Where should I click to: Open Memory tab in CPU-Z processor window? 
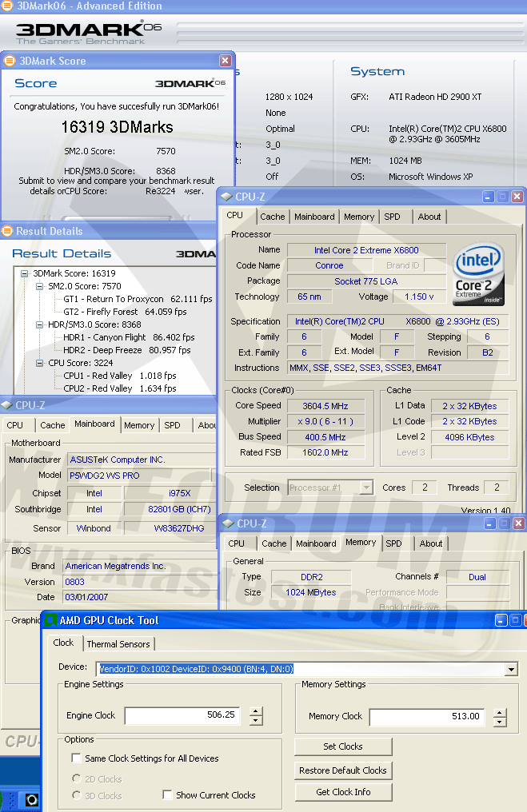point(359,217)
